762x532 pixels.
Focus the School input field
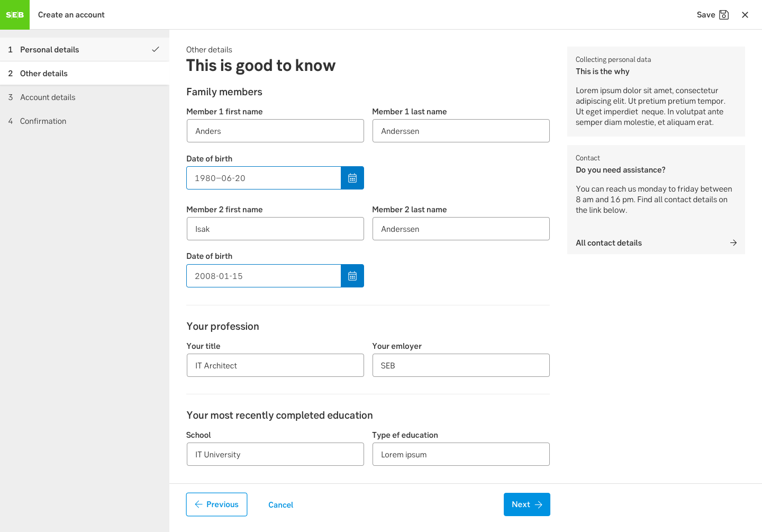coord(275,455)
